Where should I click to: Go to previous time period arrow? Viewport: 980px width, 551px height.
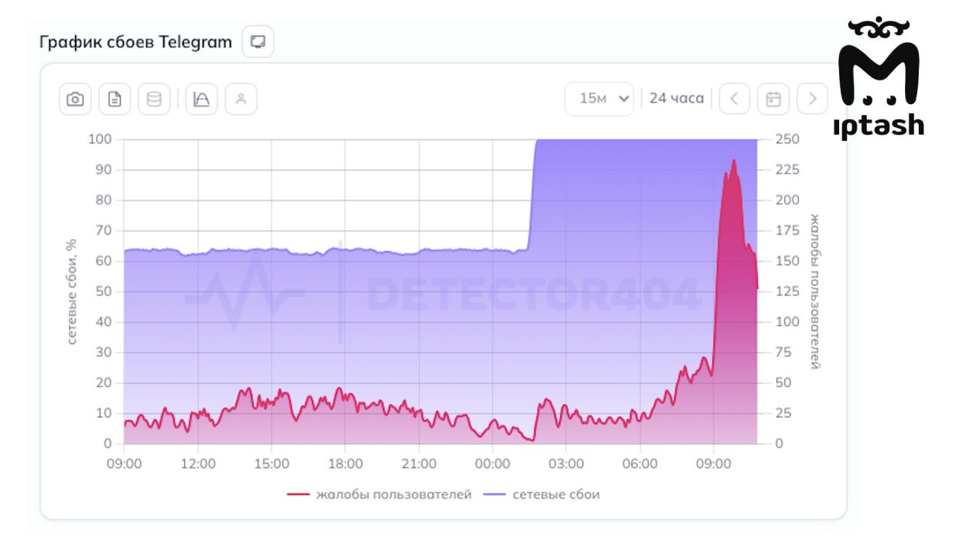coord(734,99)
